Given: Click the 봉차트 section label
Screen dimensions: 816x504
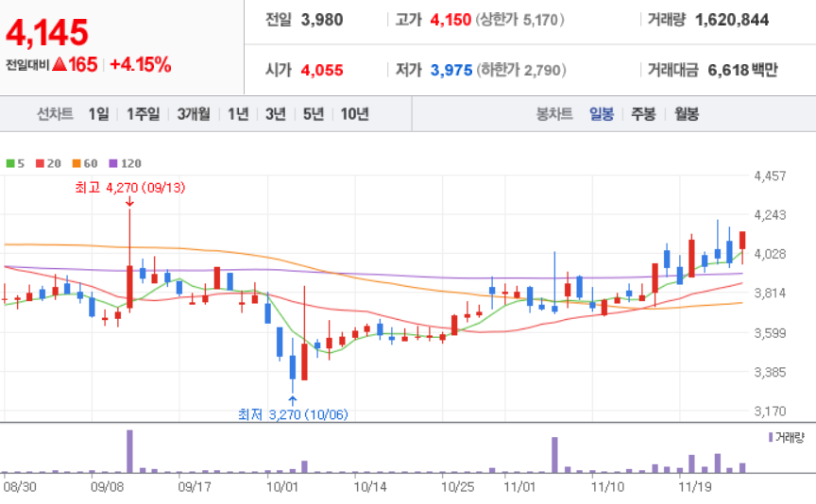Looking at the screenshot, I should point(554,114).
